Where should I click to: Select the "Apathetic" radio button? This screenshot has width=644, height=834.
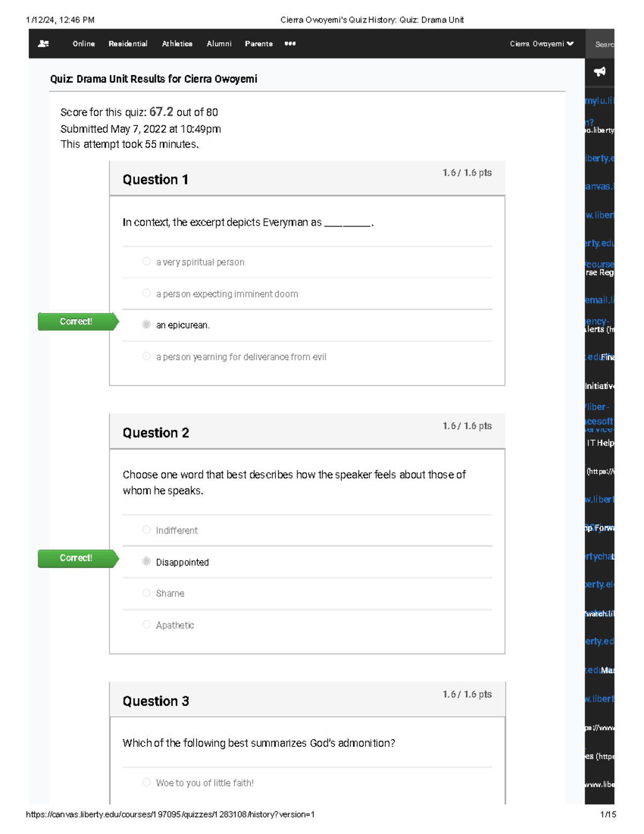[147, 625]
